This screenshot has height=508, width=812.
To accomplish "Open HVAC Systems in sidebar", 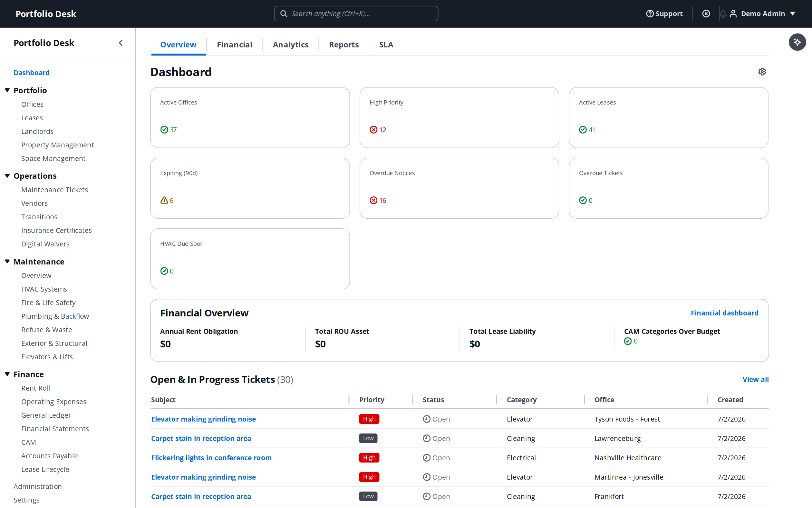I will pyautogui.click(x=44, y=289).
